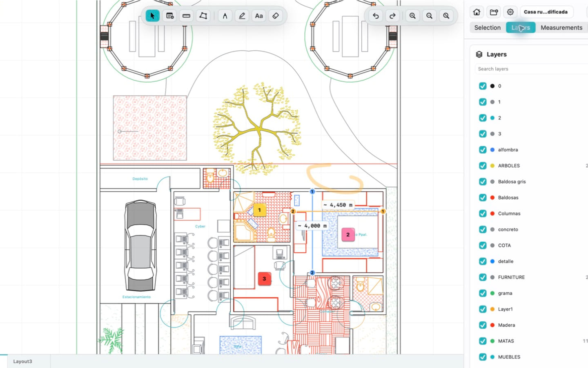Select the eraser tool

coord(276,16)
